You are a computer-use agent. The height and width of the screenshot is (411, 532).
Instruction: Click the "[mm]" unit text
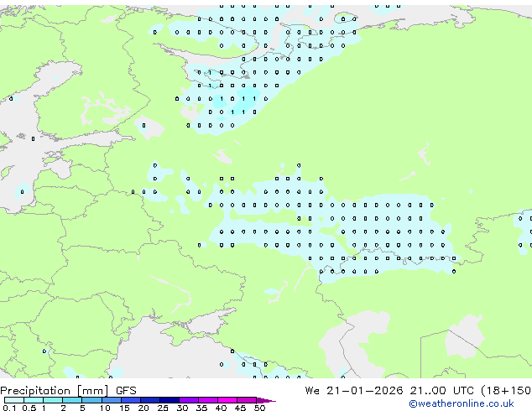click(93, 391)
